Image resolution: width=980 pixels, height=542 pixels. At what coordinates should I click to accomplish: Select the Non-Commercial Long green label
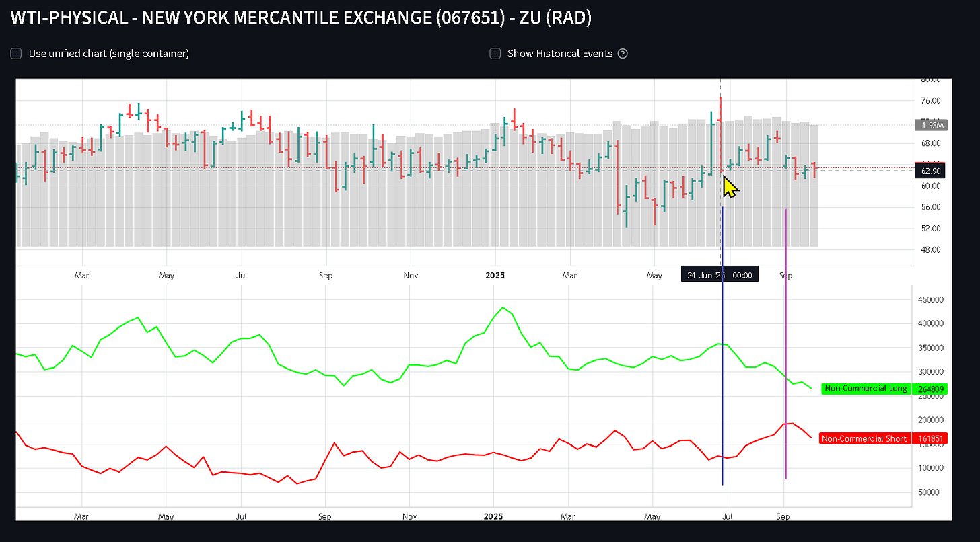tap(866, 389)
